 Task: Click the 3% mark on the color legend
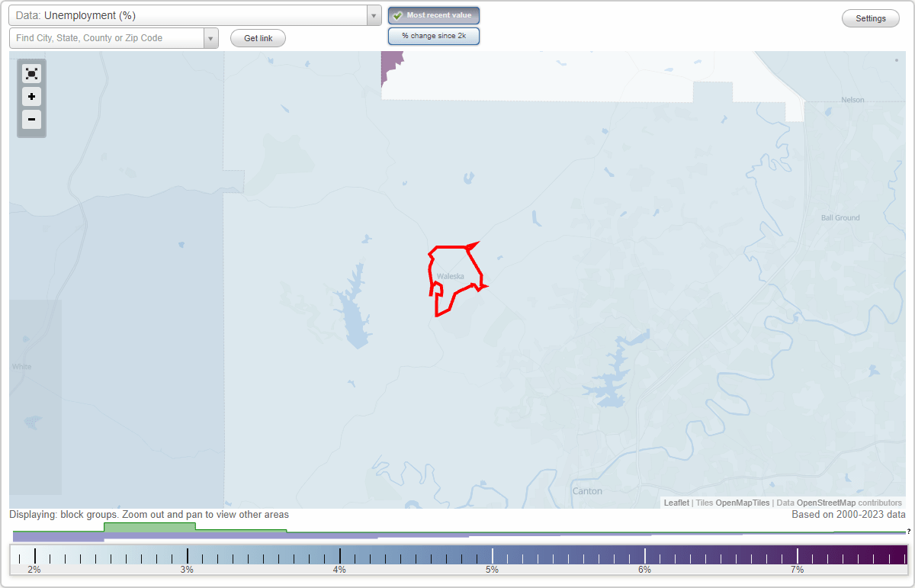187,569
